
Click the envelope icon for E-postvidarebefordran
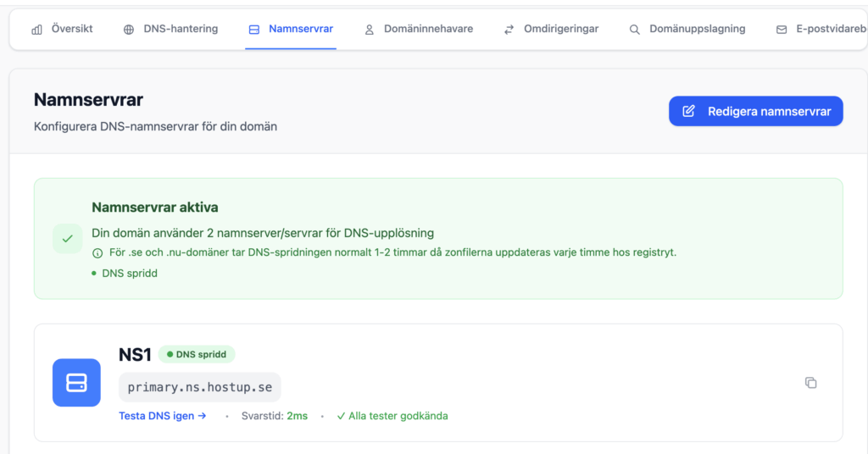pyautogui.click(x=782, y=30)
